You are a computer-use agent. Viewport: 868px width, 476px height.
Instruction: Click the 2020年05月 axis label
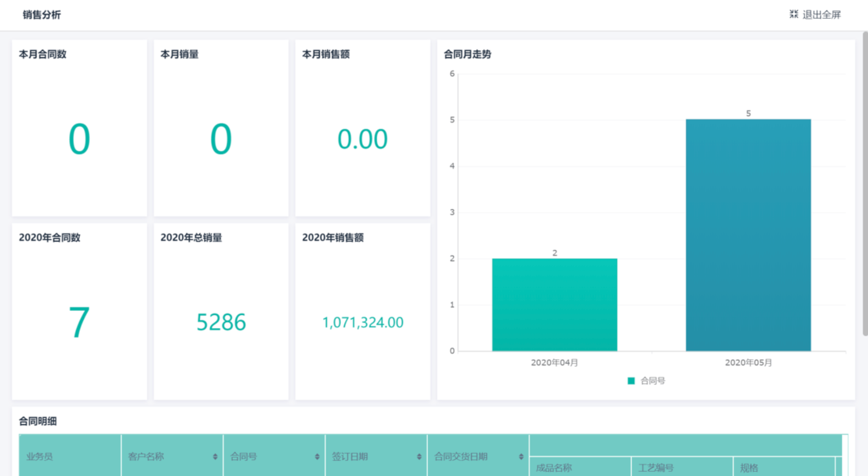(x=748, y=363)
